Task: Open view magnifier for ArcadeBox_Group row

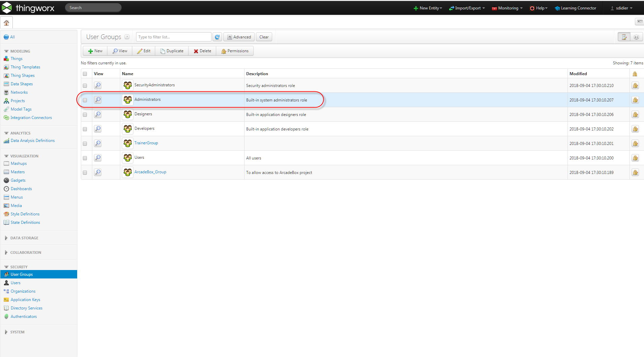Action: pyautogui.click(x=98, y=172)
